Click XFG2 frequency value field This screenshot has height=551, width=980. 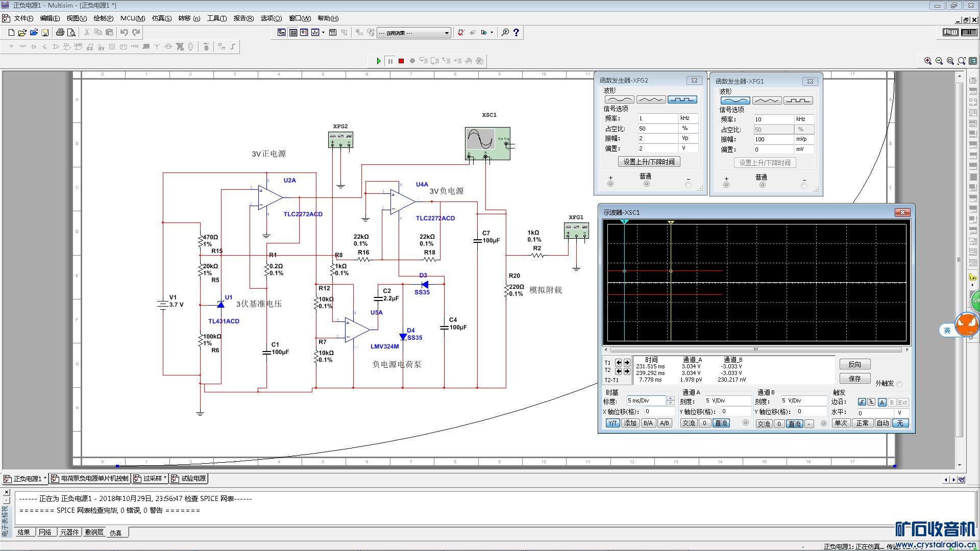(x=657, y=118)
